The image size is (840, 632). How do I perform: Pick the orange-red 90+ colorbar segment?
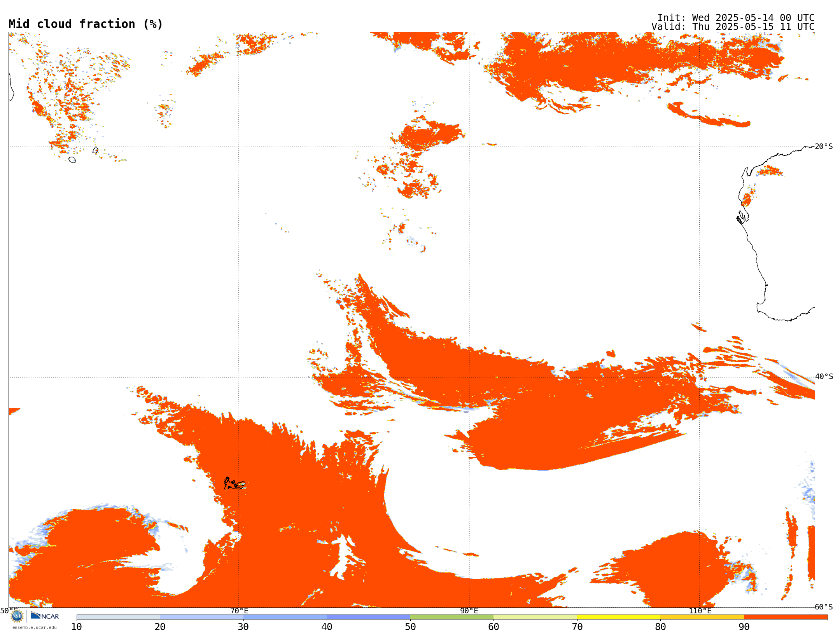pyautogui.click(x=786, y=617)
